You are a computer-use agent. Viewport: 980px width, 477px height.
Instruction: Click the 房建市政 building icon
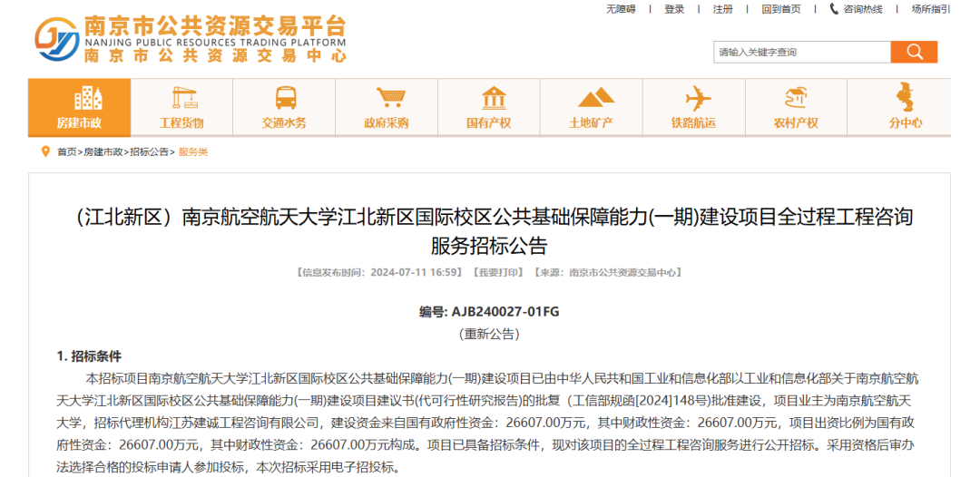click(87, 99)
